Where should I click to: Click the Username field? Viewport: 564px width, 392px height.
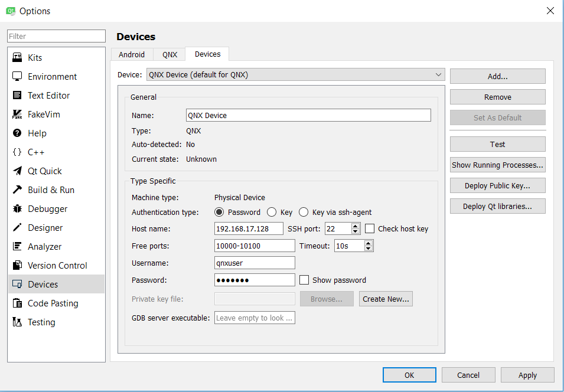(255, 263)
